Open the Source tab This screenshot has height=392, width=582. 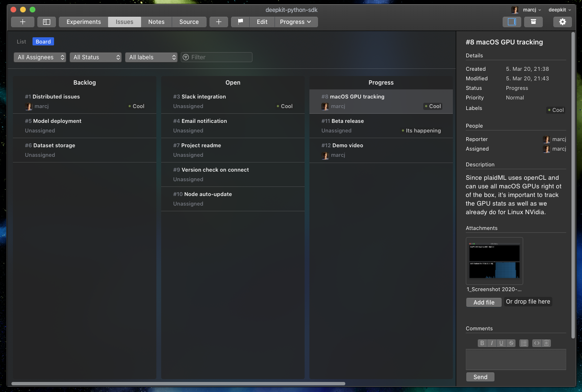point(189,22)
